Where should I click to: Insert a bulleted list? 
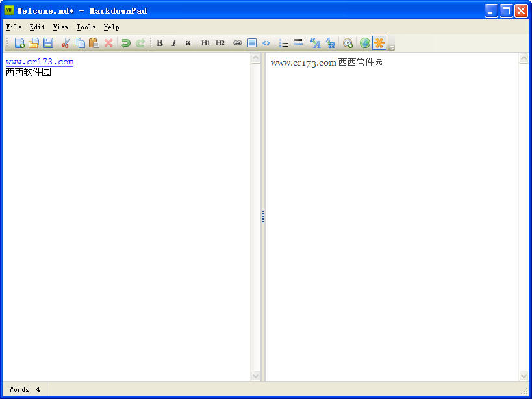284,43
